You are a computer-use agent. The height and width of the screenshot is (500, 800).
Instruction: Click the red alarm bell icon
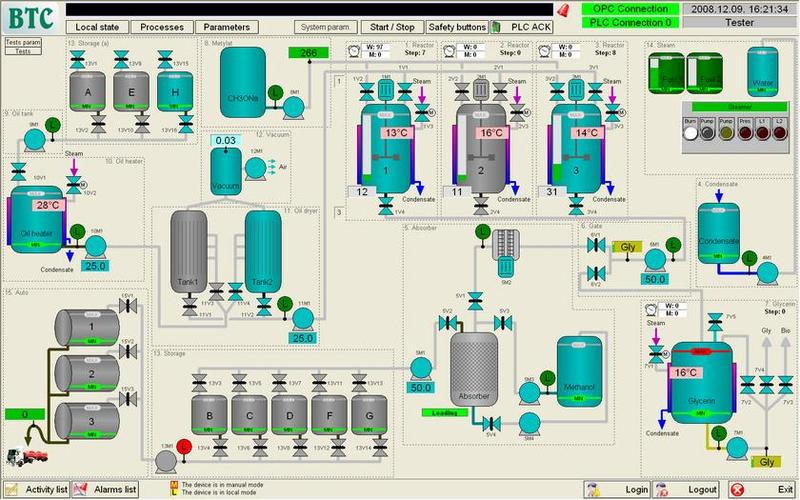[x=564, y=10]
